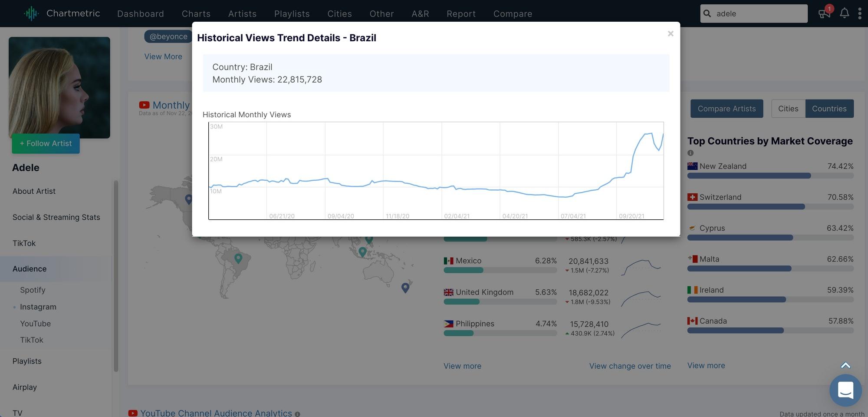Click the United Kingdom flag icon
Image resolution: width=868 pixels, height=417 pixels.
tap(448, 292)
